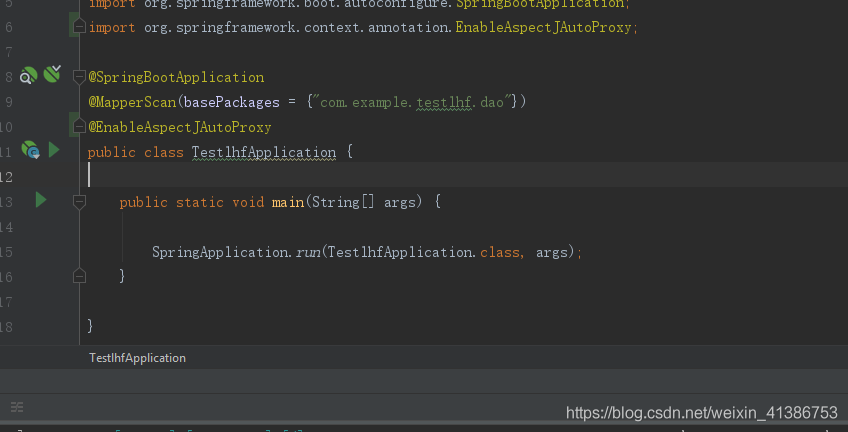848x432 pixels.
Task: Click the static keyword in main's declaration
Action: [200, 202]
